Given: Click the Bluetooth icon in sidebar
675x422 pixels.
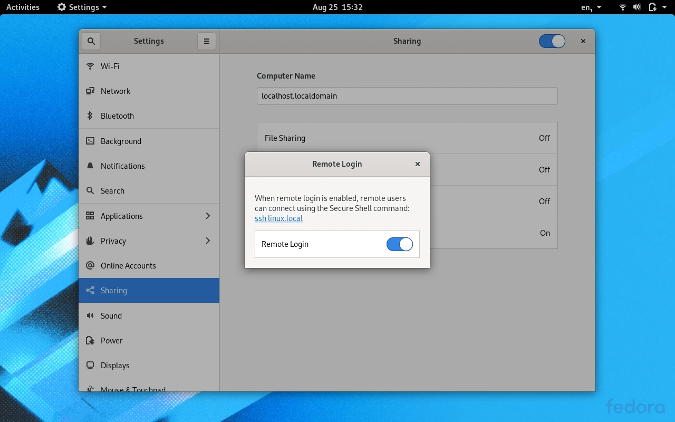Looking at the screenshot, I should pyautogui.click(x=90, y=116).
